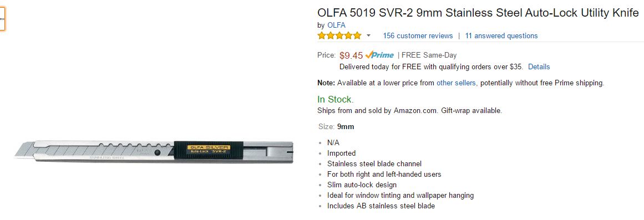Click the 9mm size value
The width and height of the screenshot is (644, 220).
pyautogui.click(x=346, y=126)
